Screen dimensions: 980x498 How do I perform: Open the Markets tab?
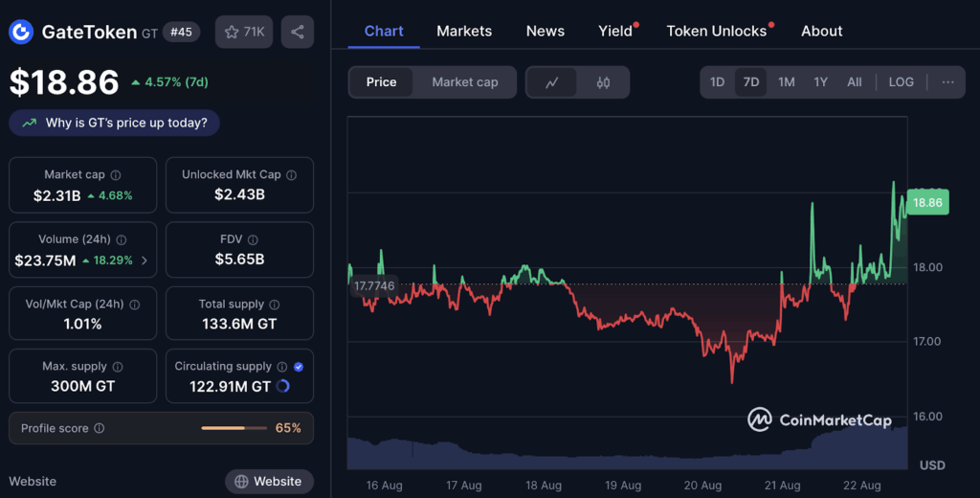(464, 31)
